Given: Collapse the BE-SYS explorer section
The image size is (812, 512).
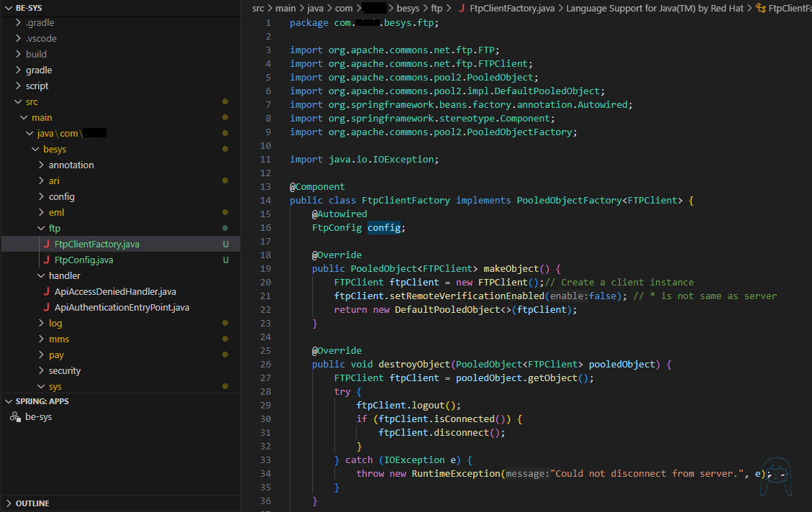Looking at the screenshot, I should click(x=9, y=8).
